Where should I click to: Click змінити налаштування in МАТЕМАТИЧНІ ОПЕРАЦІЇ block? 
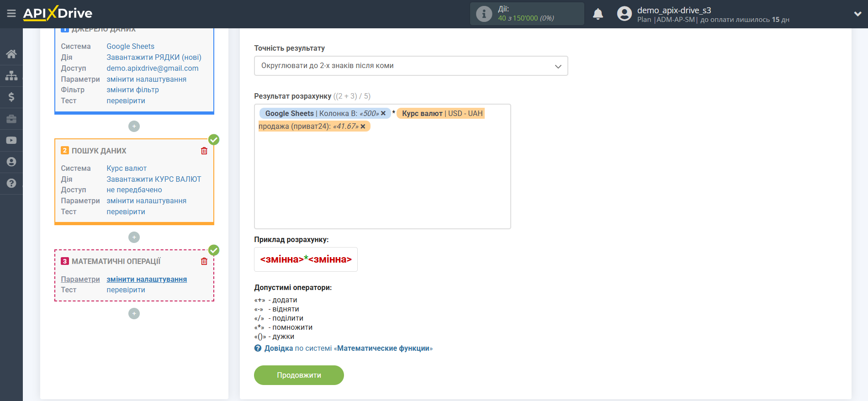point(147,279)
